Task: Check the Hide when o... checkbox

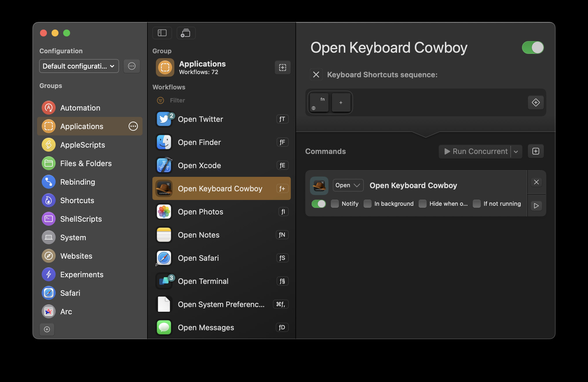Action: point(423,204)
